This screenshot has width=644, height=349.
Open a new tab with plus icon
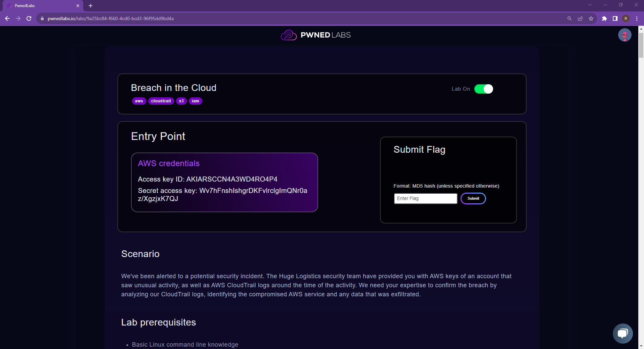click(x=91, y=6)
